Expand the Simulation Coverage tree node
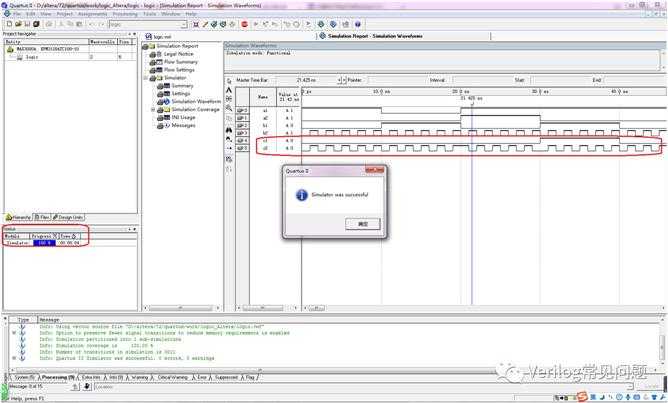668x403 pixels. [153, 109]
